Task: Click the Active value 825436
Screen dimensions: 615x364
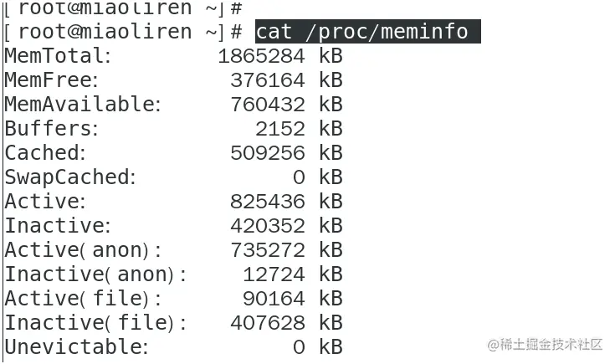Action: [x=267, y=202]
